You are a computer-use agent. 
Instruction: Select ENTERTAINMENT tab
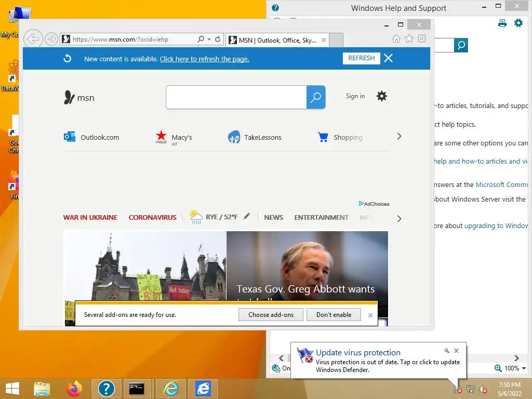321,218
